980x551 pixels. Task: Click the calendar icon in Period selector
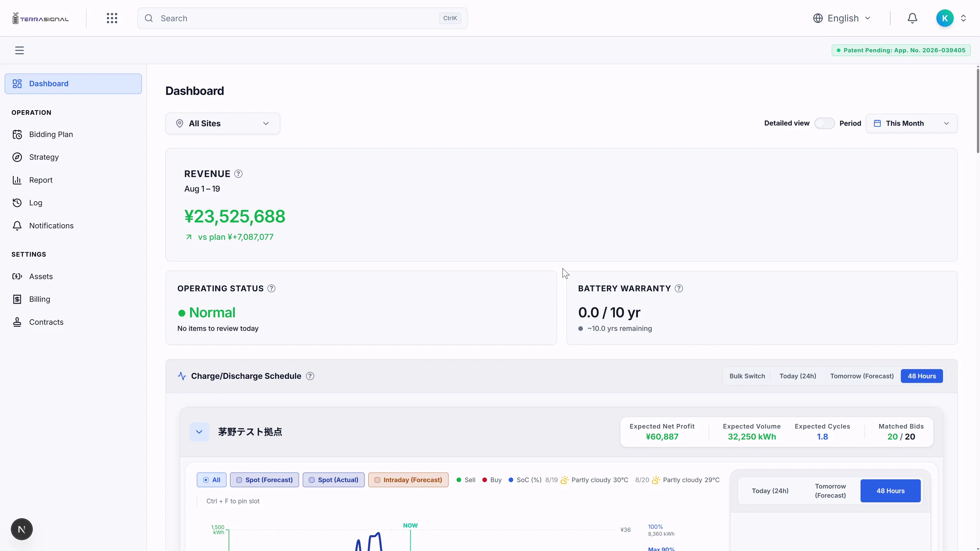[x=877, y=123]
